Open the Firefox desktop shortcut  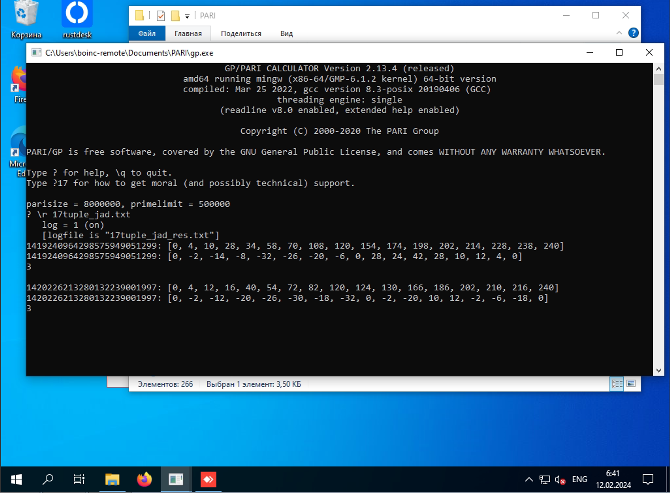point(19,85)
